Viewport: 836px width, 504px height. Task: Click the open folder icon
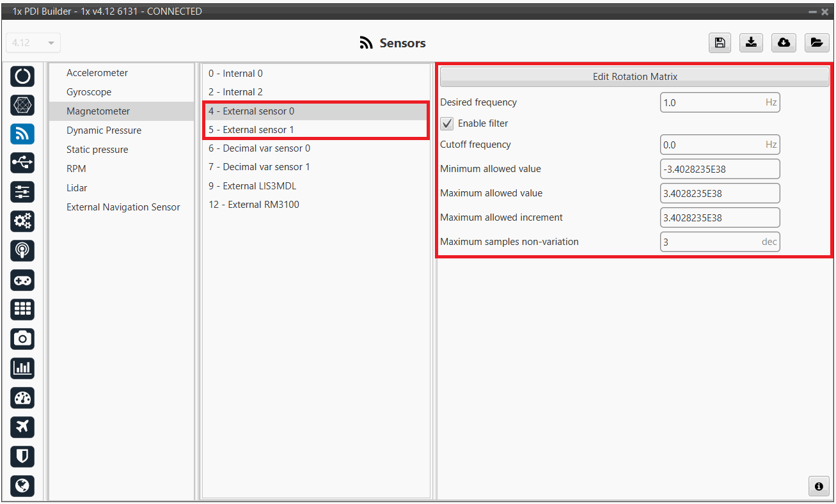click(816, 43)
